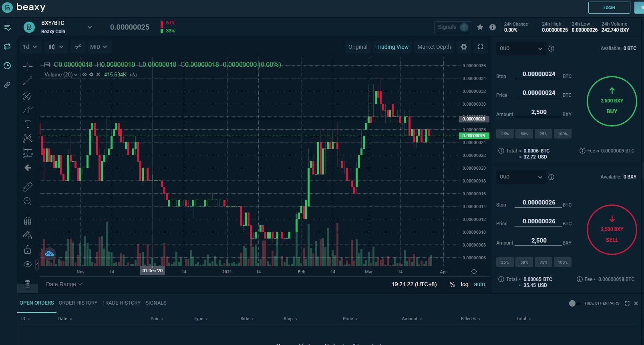This screenshot has width=644, height=345.
Task: Pick the text annotation tool
Action: (28, 124)
